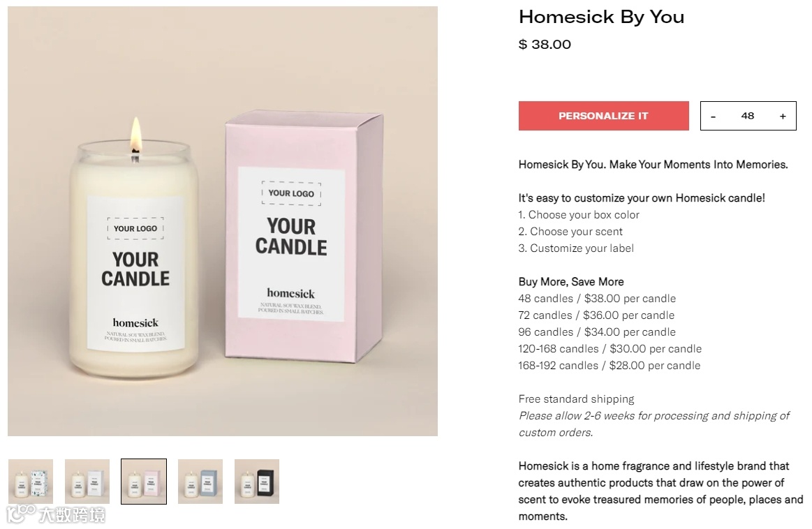The width and height of the screenshot is (812, 529).
Task: Select the pink box candle thumbnail
Action: coord(144,482)
